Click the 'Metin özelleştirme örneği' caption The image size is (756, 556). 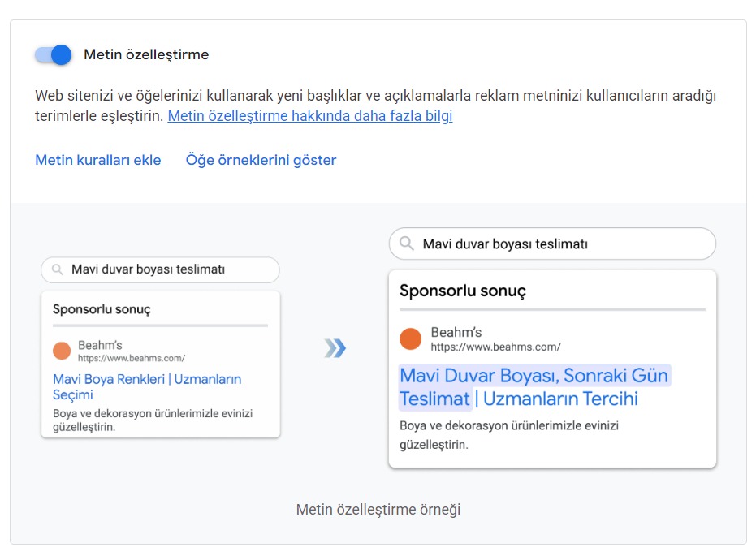tap(378, 509)
